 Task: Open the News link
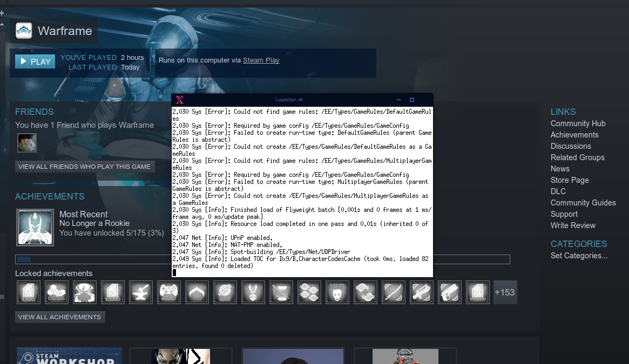[560, 169]
